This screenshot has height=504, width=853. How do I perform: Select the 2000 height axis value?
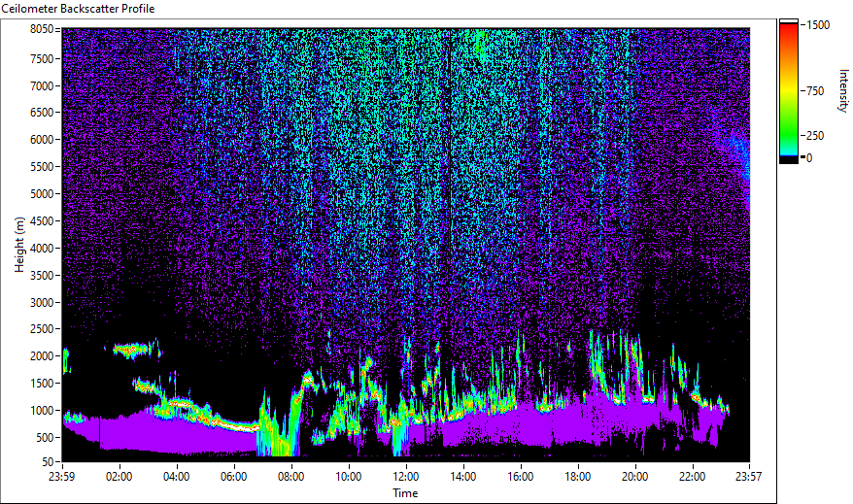[x=42, y=356]
